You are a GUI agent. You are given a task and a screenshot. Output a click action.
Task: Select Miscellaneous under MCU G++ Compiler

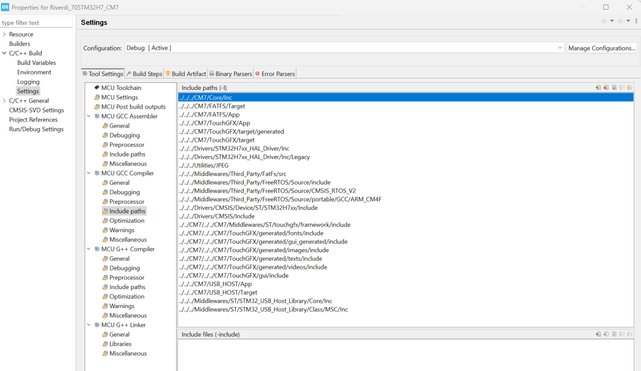(128, 315)
